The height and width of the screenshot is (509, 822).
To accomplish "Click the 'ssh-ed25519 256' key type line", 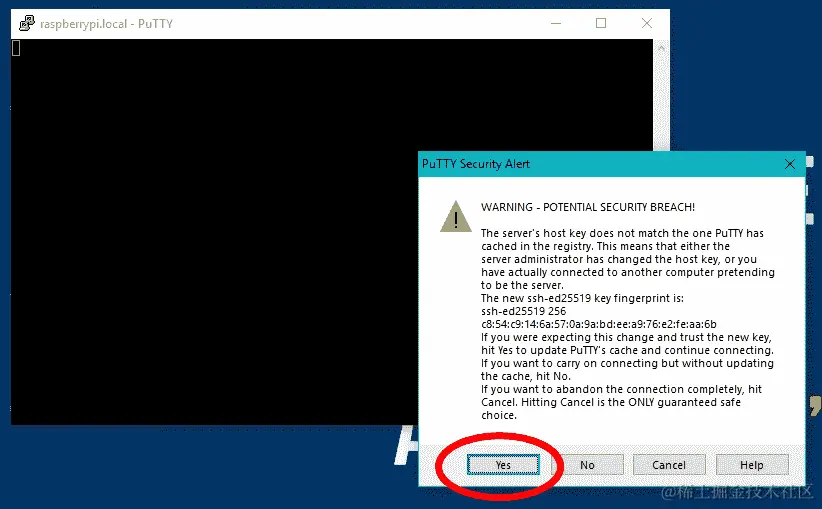I will [x=523, y=311].
